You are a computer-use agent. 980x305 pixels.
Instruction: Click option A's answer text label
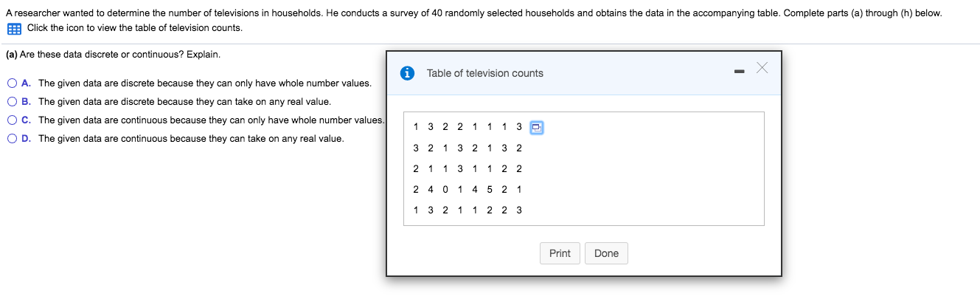click(x=204, y=83)
